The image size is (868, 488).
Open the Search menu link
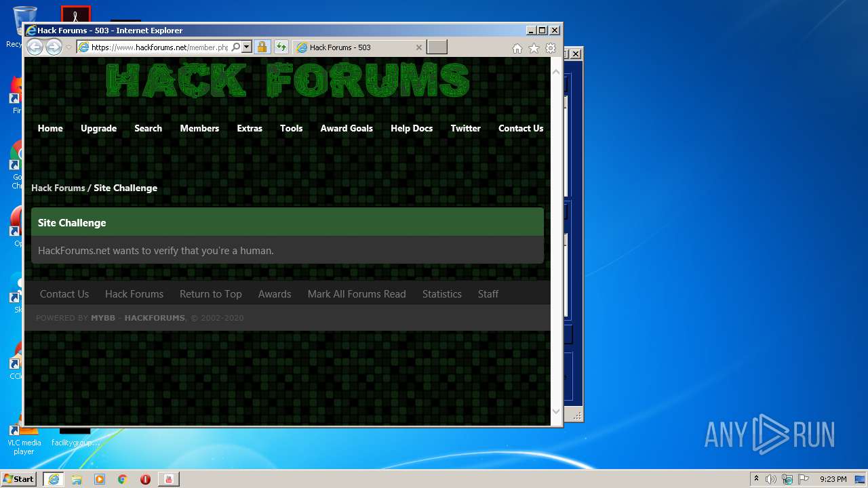point(148,128)
